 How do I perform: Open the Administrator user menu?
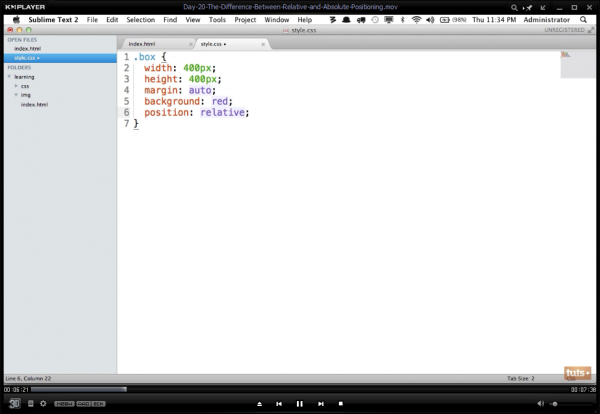tap(547, 20)
